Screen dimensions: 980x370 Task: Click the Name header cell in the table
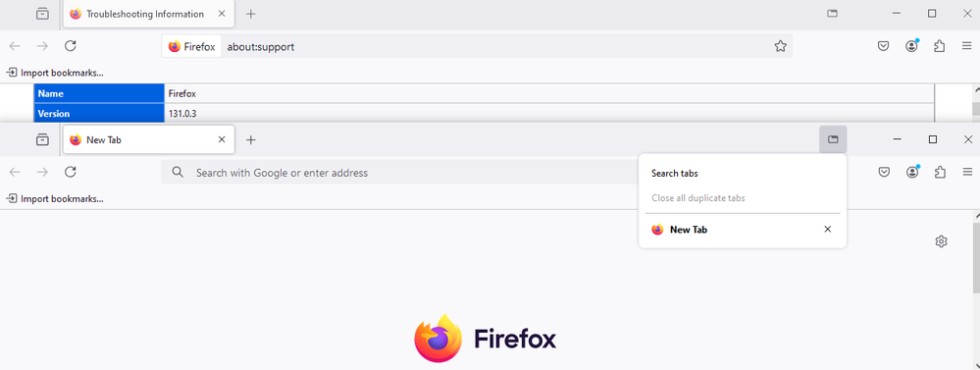tap(99, 94)
